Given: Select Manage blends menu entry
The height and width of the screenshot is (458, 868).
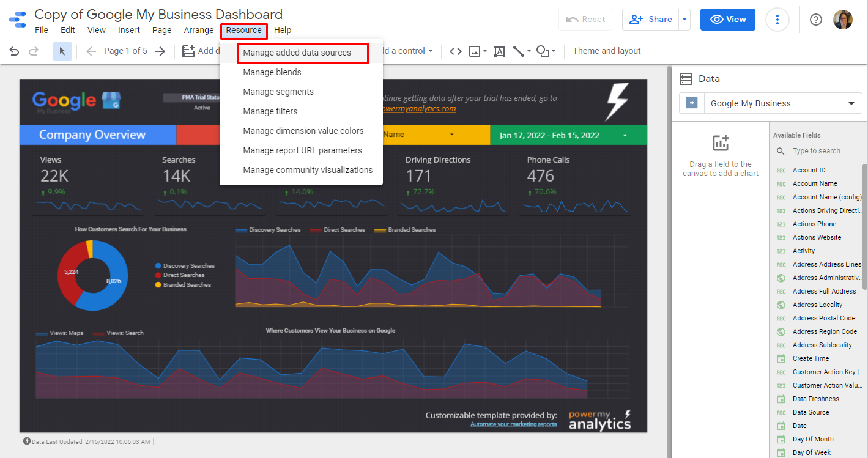Looking at the screenshot, I should coord(272,72).
